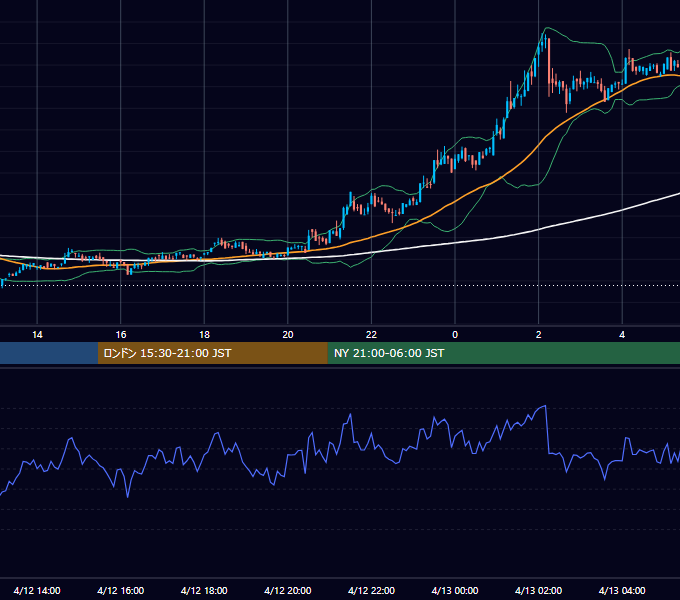Viewport: 680px width, 600px height.
Task: Click the 4/12 18:00 date label
Action: [204, 590]
